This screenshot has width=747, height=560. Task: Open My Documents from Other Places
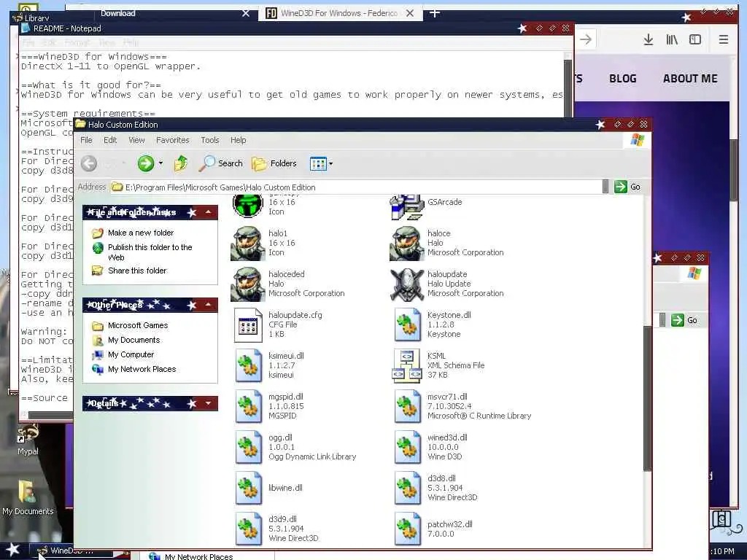(x=133, y=340)
